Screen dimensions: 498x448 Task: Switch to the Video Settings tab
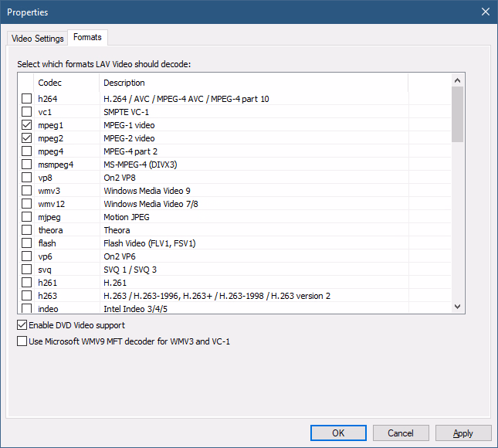[x=38, y=38]
